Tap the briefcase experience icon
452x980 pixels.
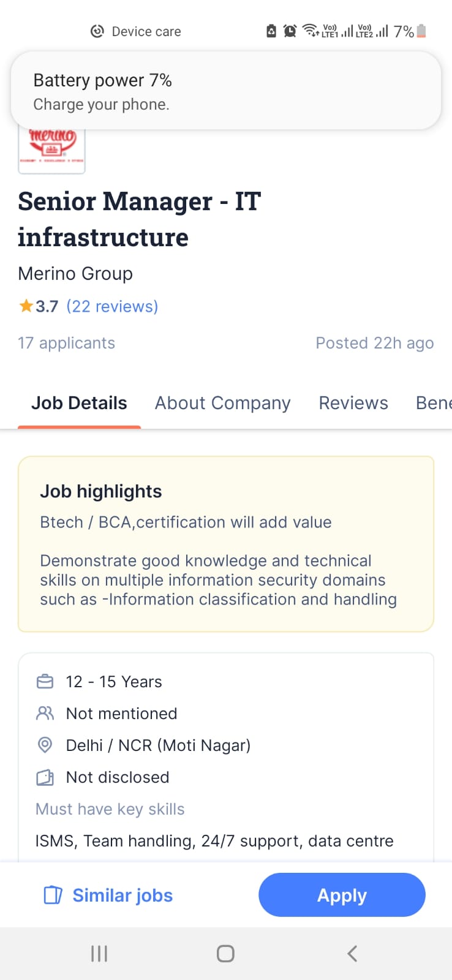pyautogui.click(x=45, y=682)
